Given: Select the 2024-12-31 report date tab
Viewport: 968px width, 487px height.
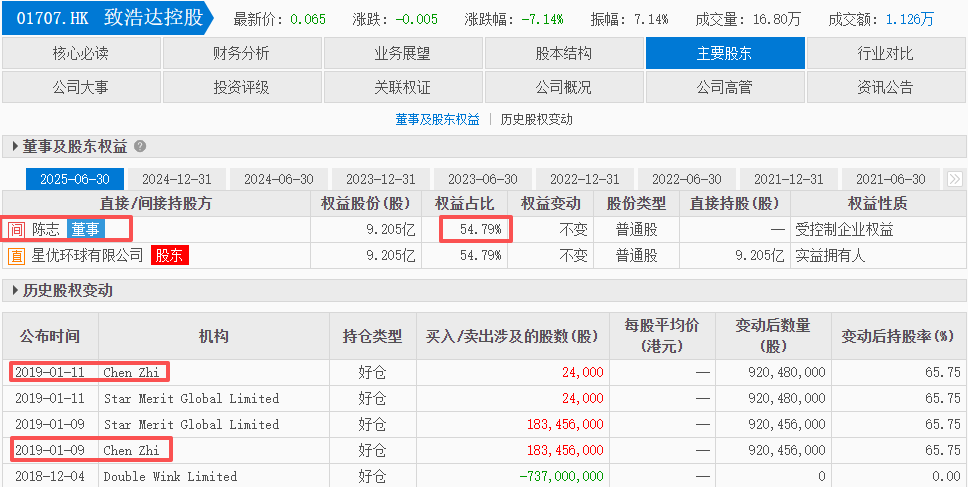Looking at the screenshot, I should click(x=177, y=179).
